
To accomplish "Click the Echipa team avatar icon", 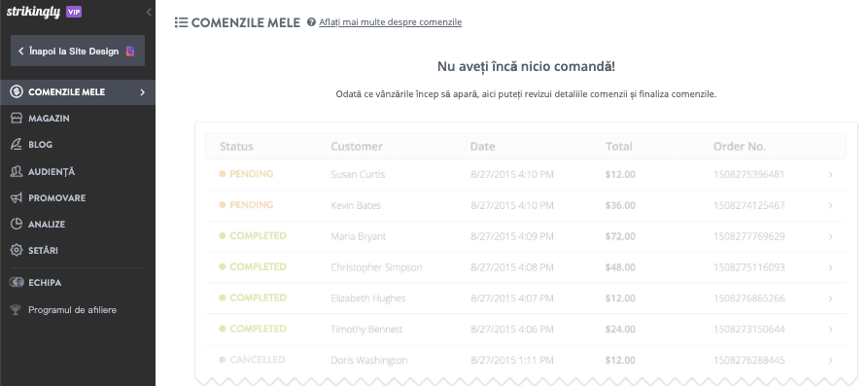I will [17, 282].
